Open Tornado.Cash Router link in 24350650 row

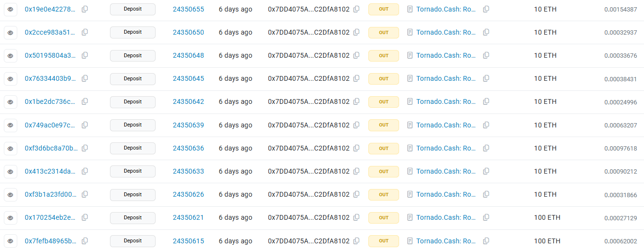tap(446, 32)
